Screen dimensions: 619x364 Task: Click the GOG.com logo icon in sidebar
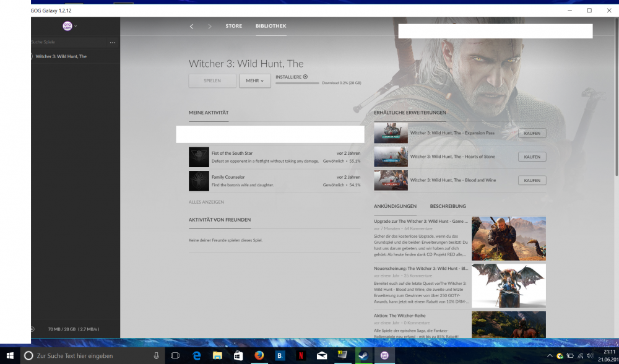[x=67, y=26]
